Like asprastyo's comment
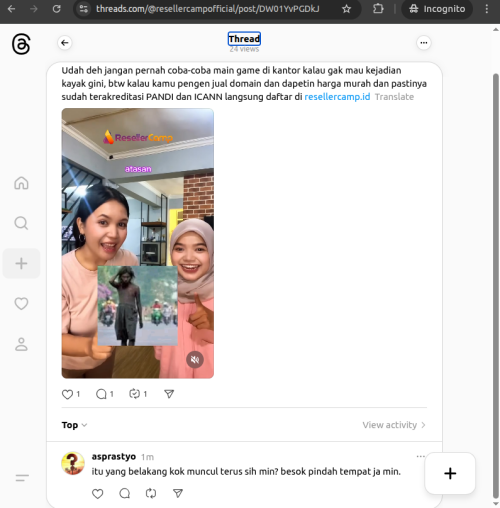Screen dimensions: 500x508 click(97, 493)
